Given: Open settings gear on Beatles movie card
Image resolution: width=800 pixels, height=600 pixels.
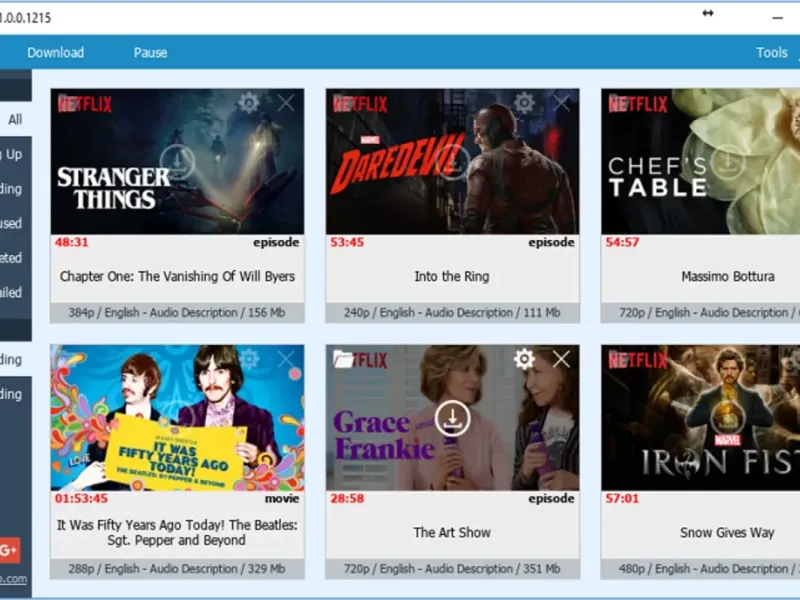Looking at the screenshot, I should [x=249, y=359].
